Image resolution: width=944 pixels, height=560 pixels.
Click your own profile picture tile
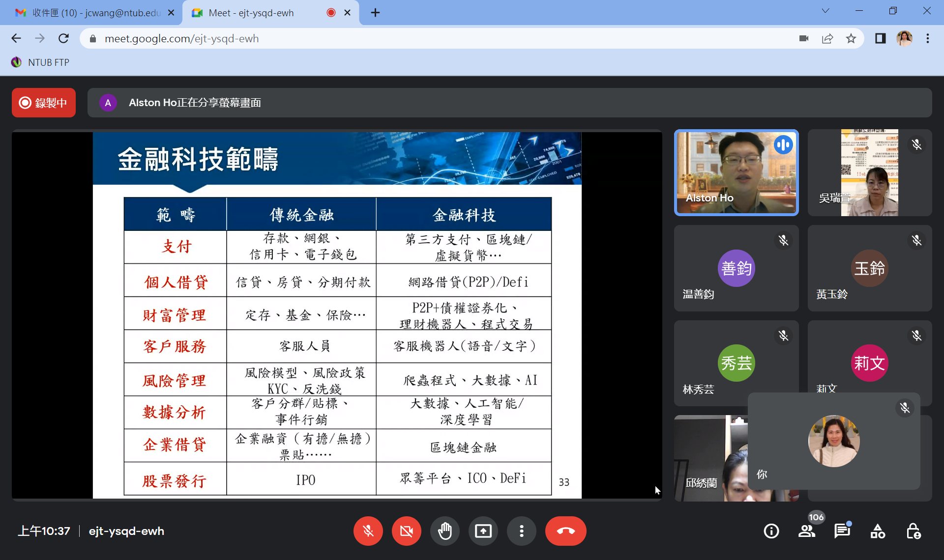[x=834, y=441]
